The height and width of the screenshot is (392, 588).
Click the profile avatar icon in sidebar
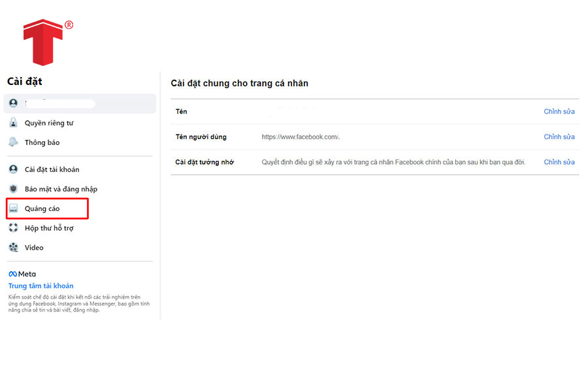[x=14, y=103]
